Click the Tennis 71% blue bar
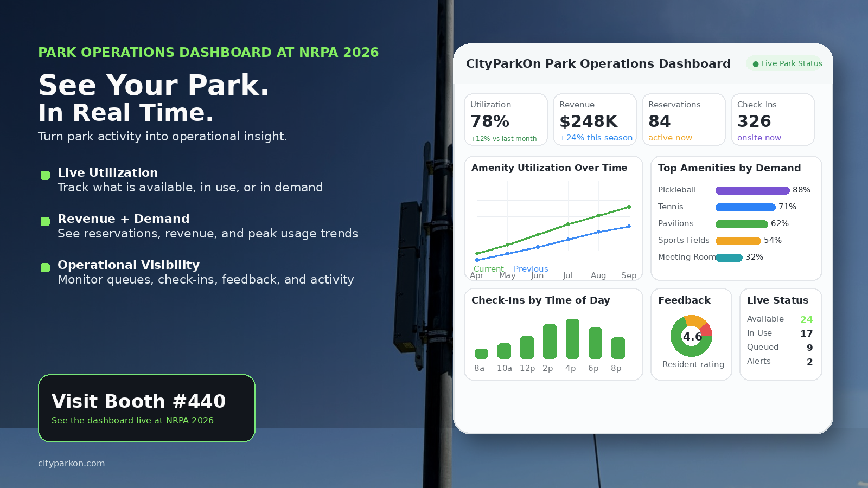868x488 pixels. tap(745, 207)
